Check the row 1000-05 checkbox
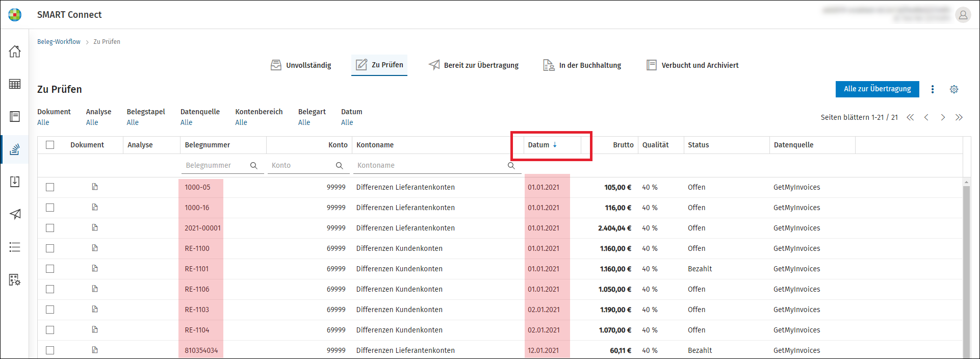980x359 pixels. click(x=50, y=187)
